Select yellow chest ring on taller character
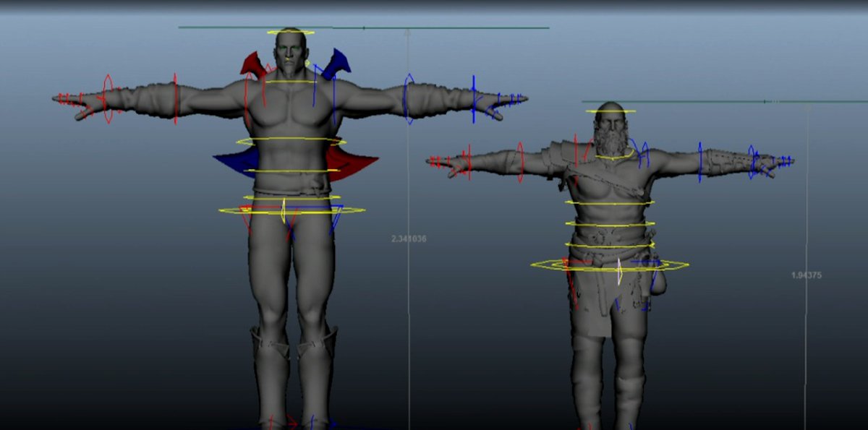The height and width of the screenshot is (430, 868). [291, 141]
